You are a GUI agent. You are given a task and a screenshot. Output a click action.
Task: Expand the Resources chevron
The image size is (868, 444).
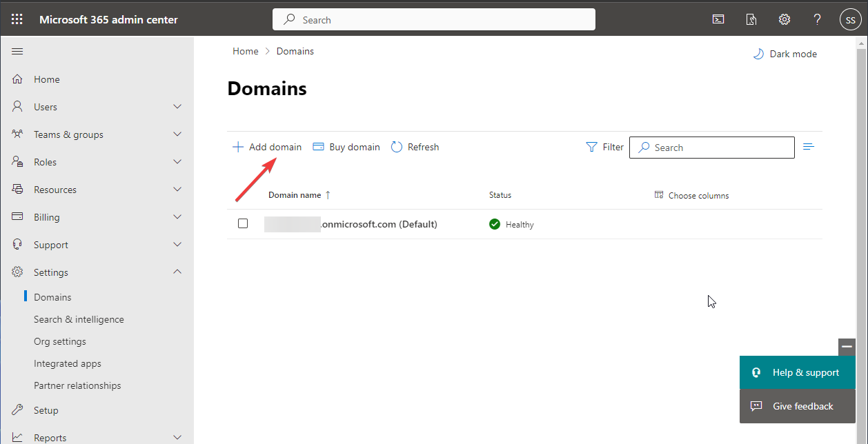tap(177, 190)
